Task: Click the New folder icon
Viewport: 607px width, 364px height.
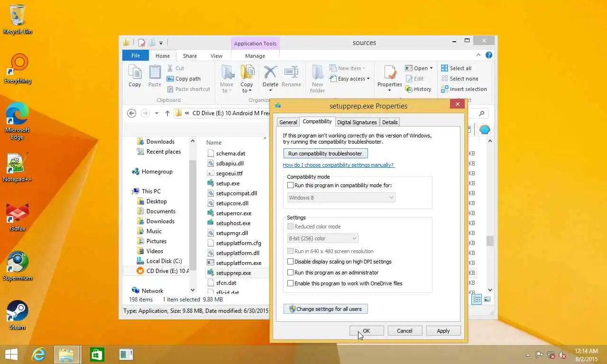Action: [x=317, y=79]
